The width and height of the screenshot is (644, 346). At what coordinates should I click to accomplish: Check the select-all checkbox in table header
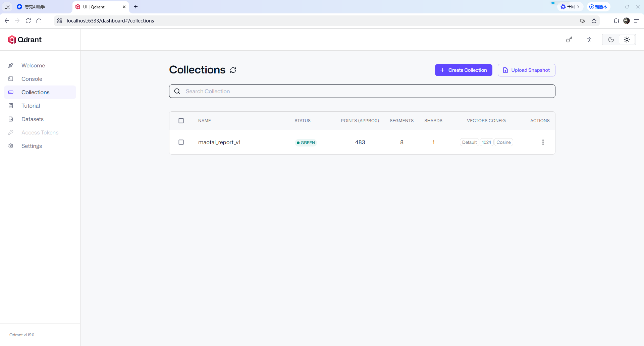pyautogui.click(x=181, y=121)
